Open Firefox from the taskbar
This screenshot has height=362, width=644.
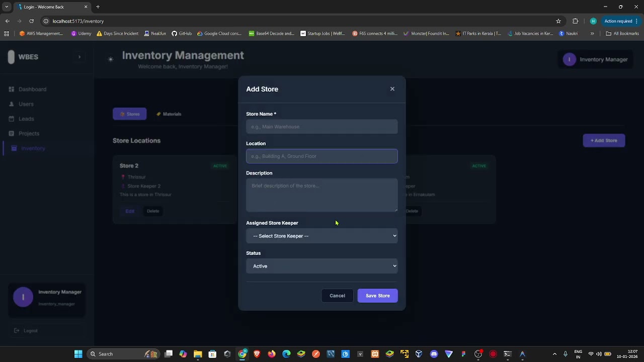click(x=272, y=354)
